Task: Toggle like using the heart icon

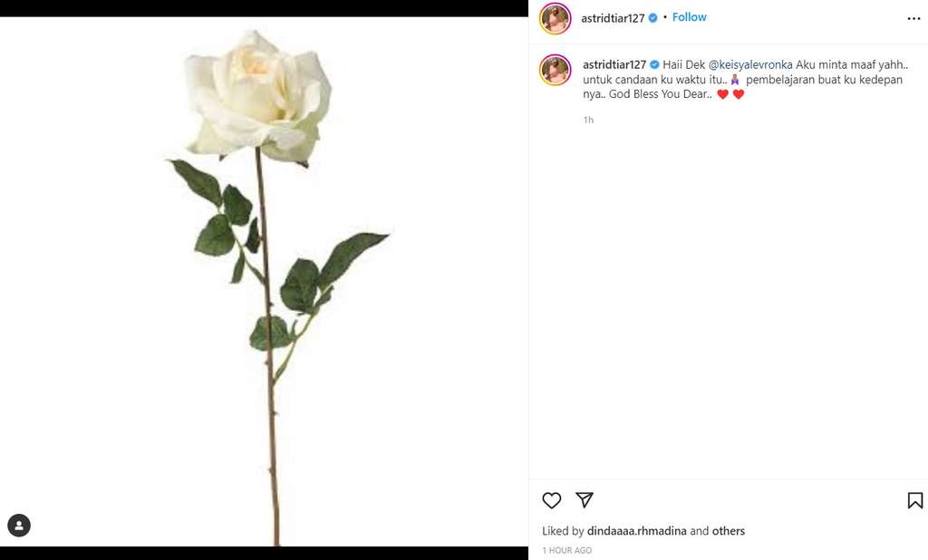Action: [x=551, y=500]
